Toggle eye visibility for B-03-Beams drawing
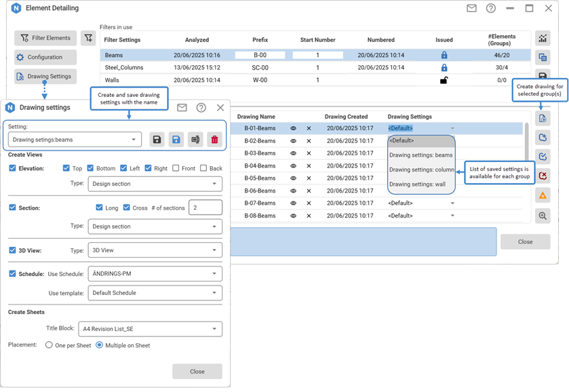The height and width of the screenshot is (392, 569). point(293,153)
